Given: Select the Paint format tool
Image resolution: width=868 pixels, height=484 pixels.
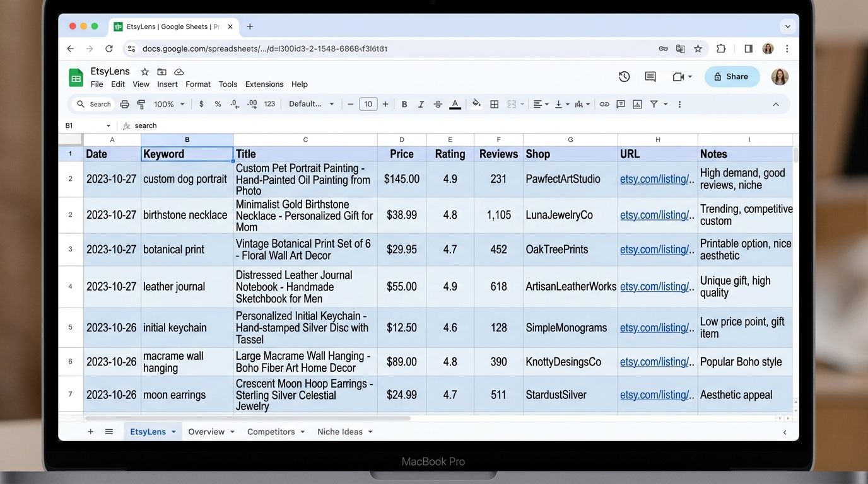Looking at the screenshot, I should (141, 105).
